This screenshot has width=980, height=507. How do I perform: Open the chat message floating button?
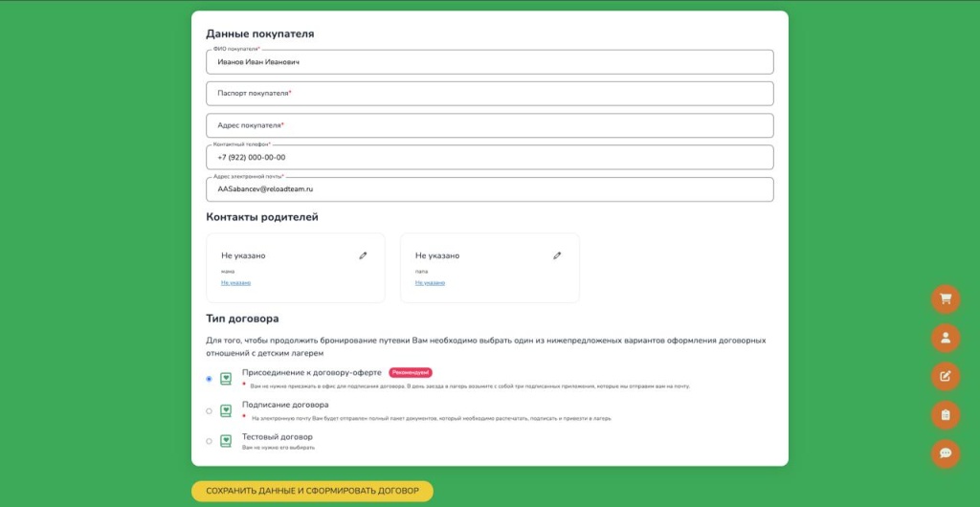point(946,453)
